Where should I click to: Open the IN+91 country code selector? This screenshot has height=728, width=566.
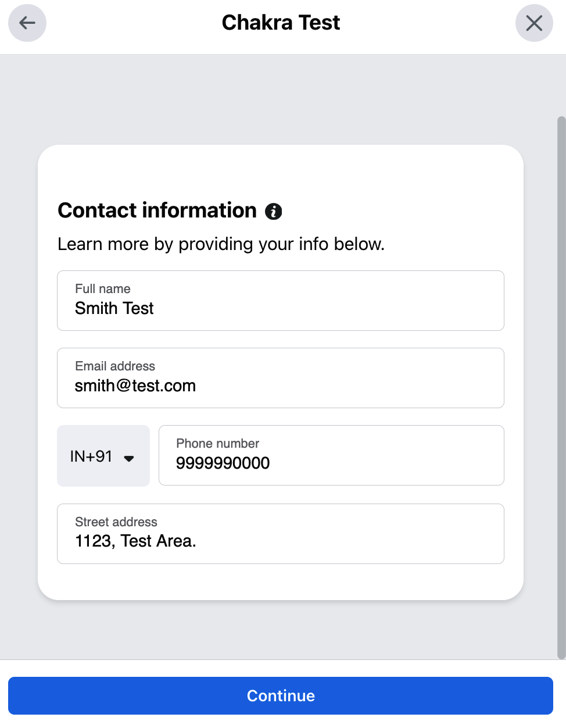click(x=91, y=456)
